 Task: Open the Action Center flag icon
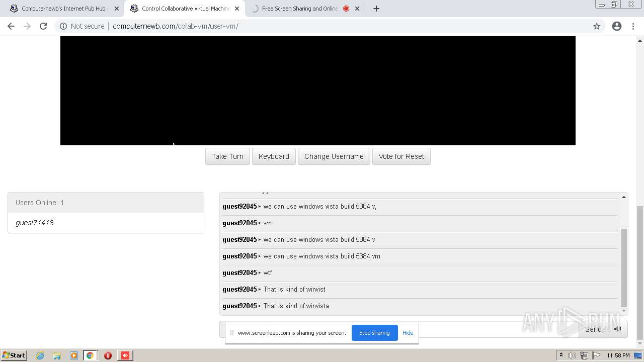point(596,355)
